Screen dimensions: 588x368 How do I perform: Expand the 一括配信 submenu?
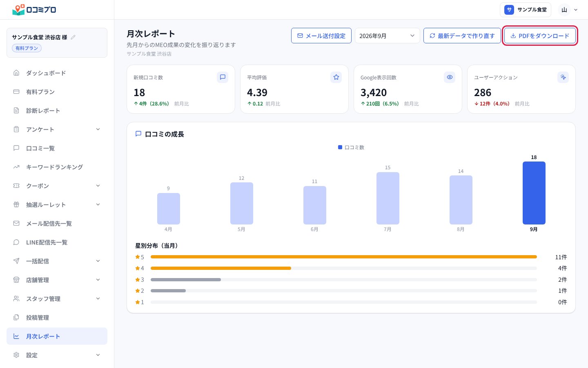pyautogui.click(x=98, y=261)
